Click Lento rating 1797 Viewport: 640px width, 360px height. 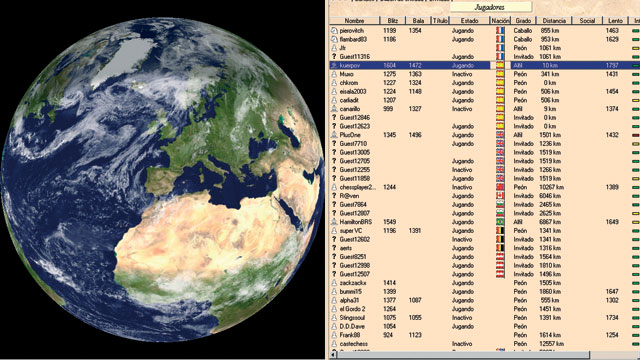[x=612, y=65]
